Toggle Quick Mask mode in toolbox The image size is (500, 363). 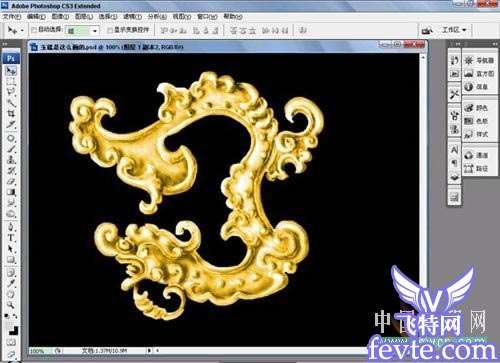[x=12, y=343]
